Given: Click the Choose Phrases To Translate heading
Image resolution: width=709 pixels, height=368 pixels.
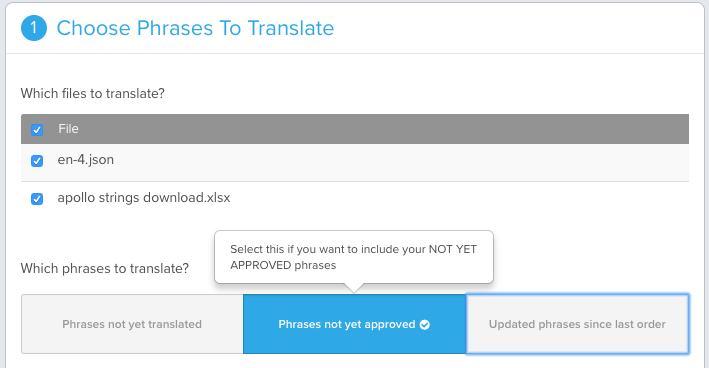Looking at the screenshot, I should coord(195,28).
